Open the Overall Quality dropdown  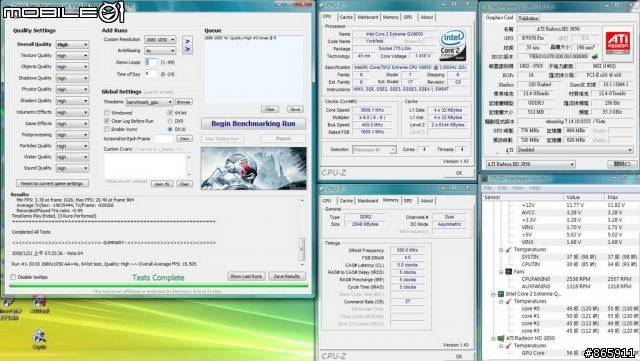click(x=72, y=45)
